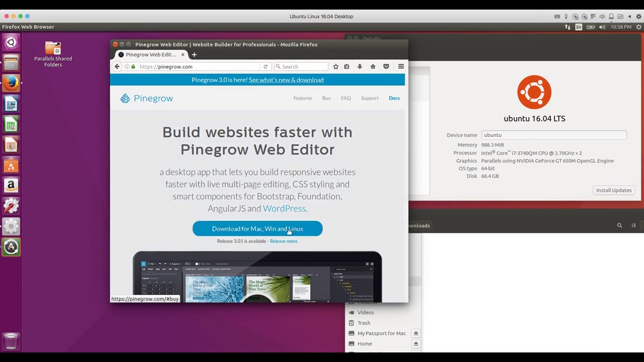This screenshot has height=362, width=644.
Task: Reload the pinegrow.com page
Action: click(265, 66)
